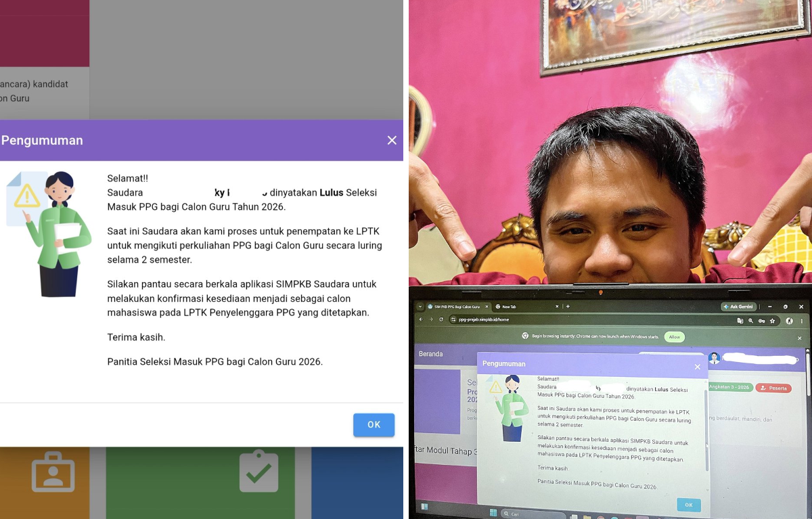Click Allow on the Chrome startup prompt
This screenshot has height=519, width=812.
click(674, 336)
